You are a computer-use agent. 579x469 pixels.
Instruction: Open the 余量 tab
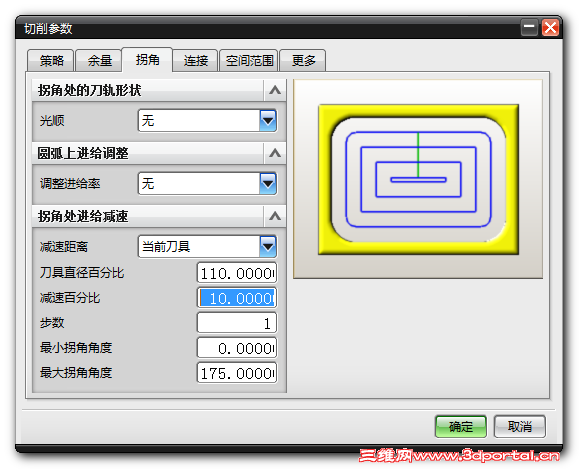pyautogui.click(x=99, y=60)
